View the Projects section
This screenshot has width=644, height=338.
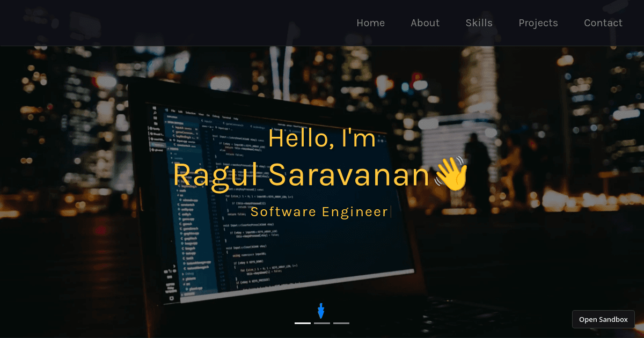tap(538, 23)
